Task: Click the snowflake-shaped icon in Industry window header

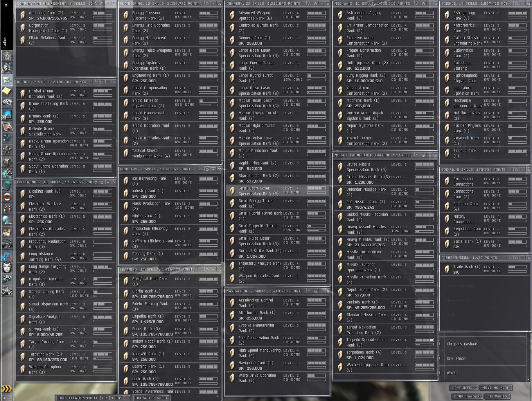Action: tap(201, 169)
